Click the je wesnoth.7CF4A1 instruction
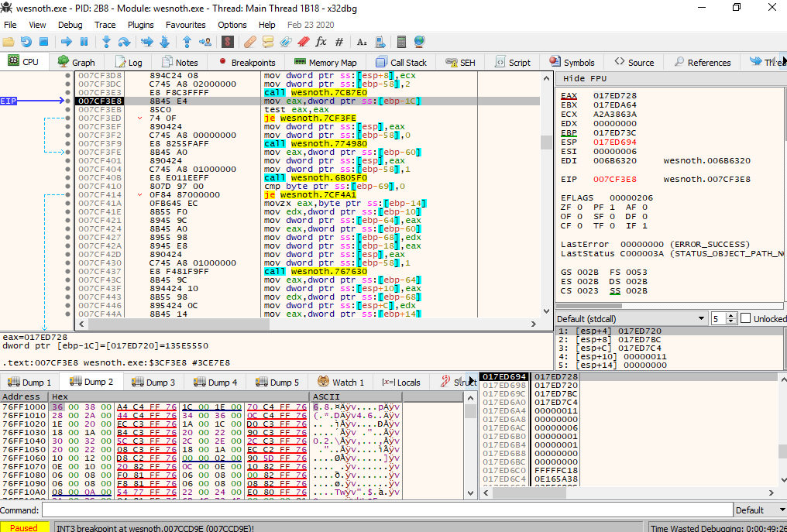This screenshot has height=532, width=787. (x=310, y=194)
